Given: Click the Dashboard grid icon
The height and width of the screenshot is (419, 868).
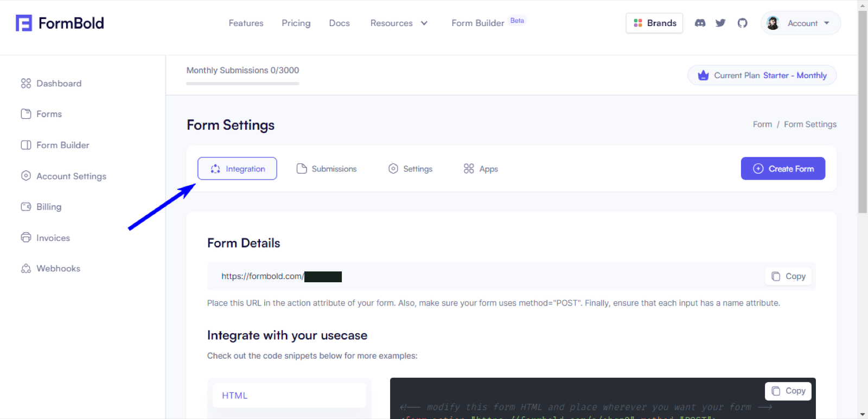Looking at the screenshot, I should pos(25,83).
